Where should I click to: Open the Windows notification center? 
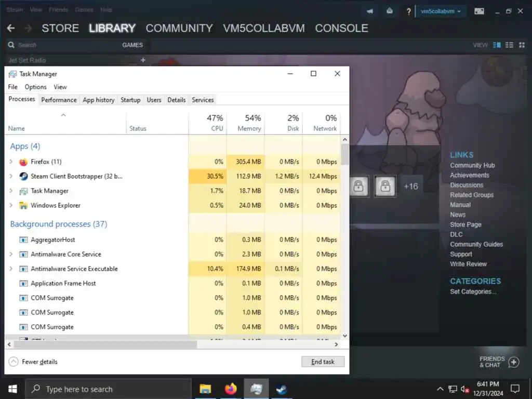(515, 389)
